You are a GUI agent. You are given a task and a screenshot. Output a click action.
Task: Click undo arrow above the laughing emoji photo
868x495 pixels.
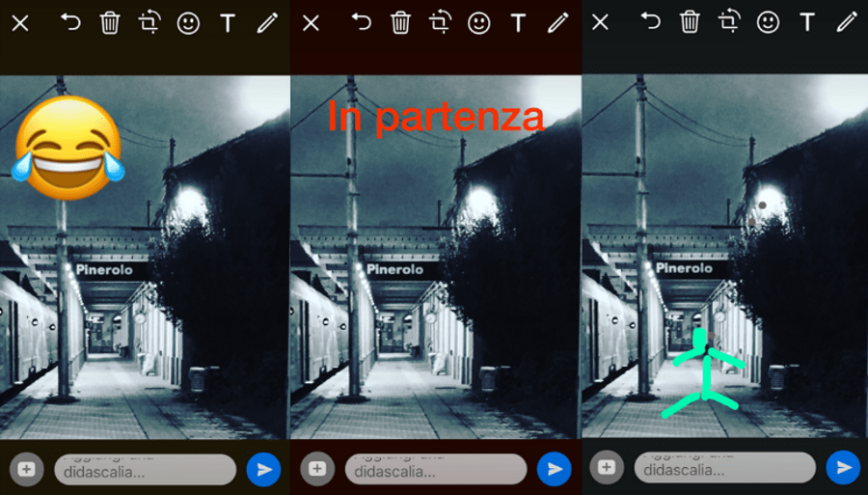pyautogui.click(x=70, y=22)
